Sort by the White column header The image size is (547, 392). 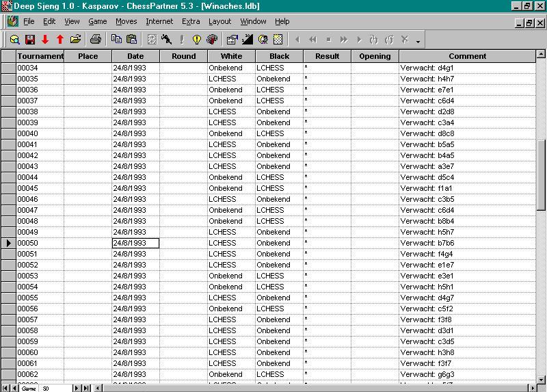[231, 56]
